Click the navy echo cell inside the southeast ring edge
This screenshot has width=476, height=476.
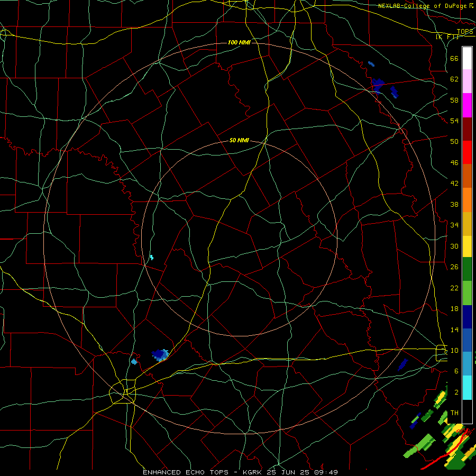(x=403, y=365)
